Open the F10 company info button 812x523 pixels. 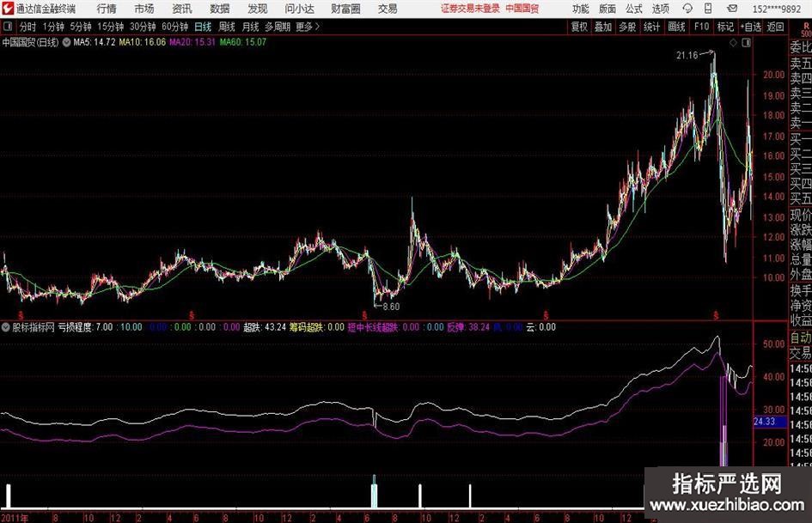(701, 27)
